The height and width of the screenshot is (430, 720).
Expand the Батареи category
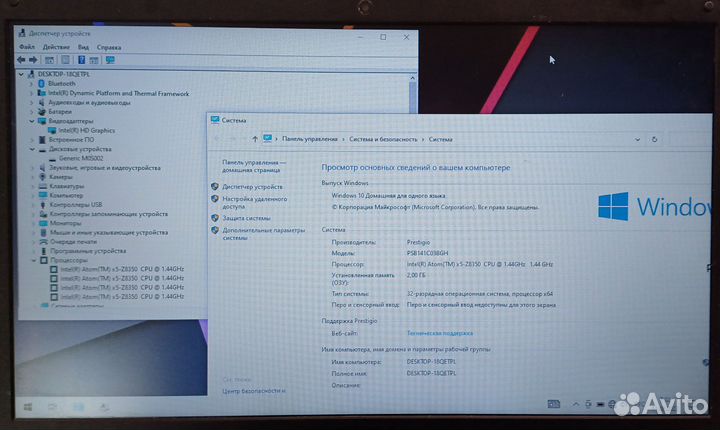[x=30, y=112]
